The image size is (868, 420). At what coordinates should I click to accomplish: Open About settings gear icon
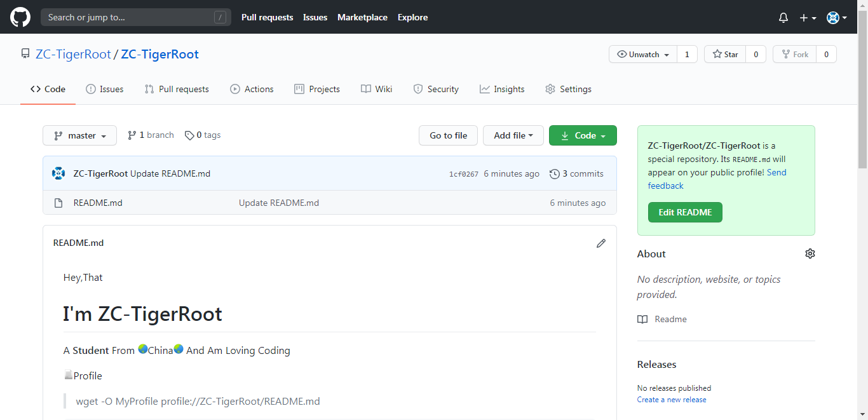[810, 254]
